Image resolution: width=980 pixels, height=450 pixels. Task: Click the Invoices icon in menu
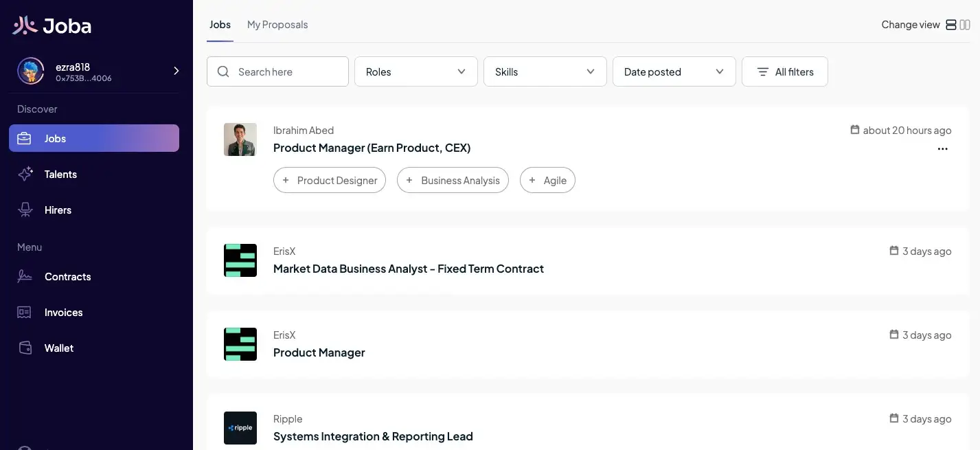click(x=25, y=312)
